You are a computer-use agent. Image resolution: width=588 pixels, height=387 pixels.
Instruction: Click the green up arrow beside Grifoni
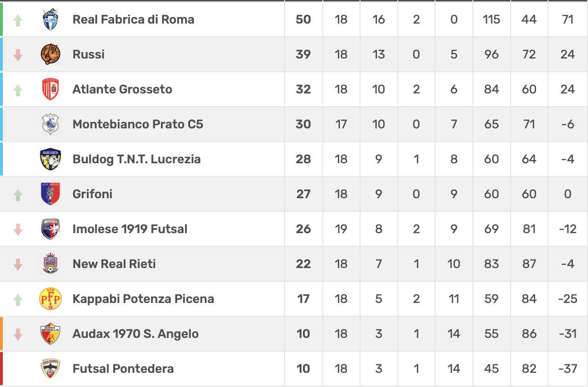coord(18,194)
